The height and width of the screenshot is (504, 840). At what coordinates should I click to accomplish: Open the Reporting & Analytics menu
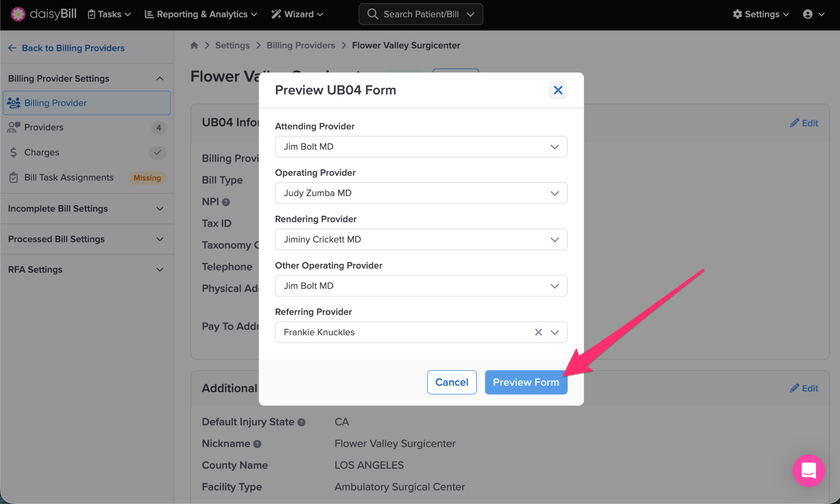(201, 14)
